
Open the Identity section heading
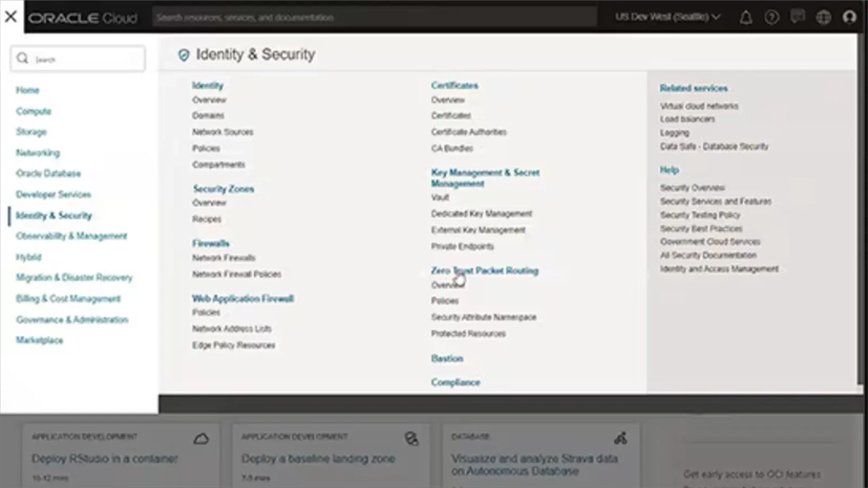click(x=208, y=85)
